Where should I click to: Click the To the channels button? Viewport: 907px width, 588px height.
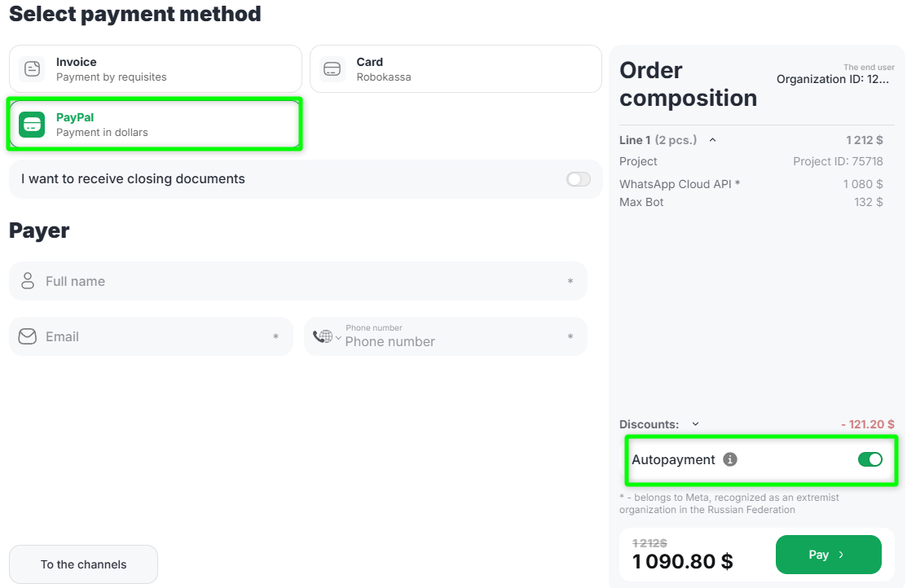point(83,564)
